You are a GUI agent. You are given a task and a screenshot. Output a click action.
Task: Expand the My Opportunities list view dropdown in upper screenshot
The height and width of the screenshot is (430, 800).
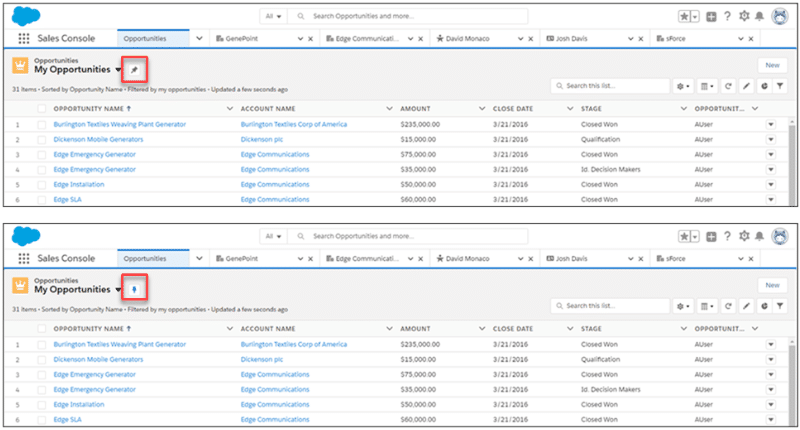(119, 70)
